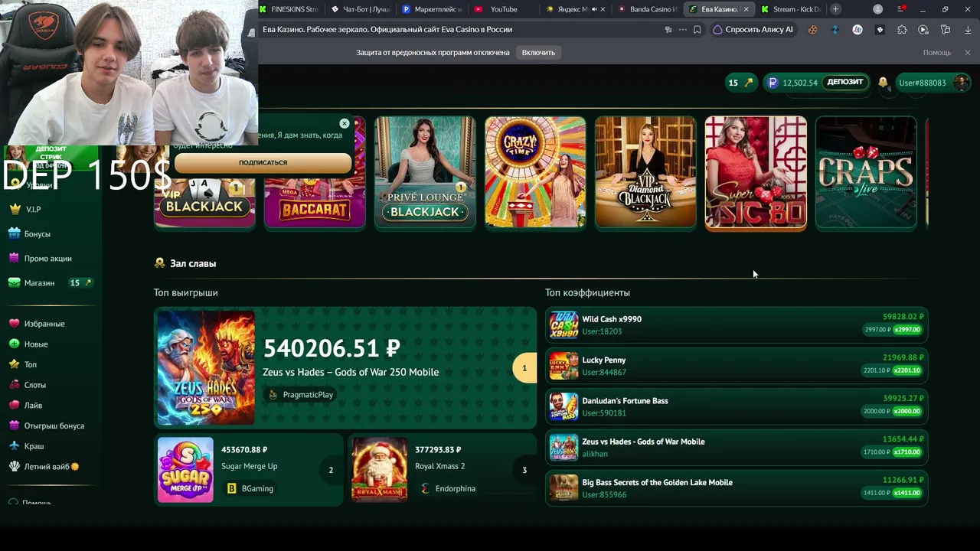Open the cookie extension icon

pos(813,30)
